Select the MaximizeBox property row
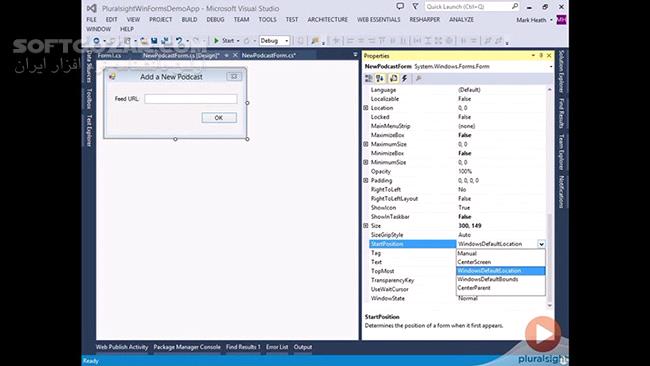 (458, 135)
